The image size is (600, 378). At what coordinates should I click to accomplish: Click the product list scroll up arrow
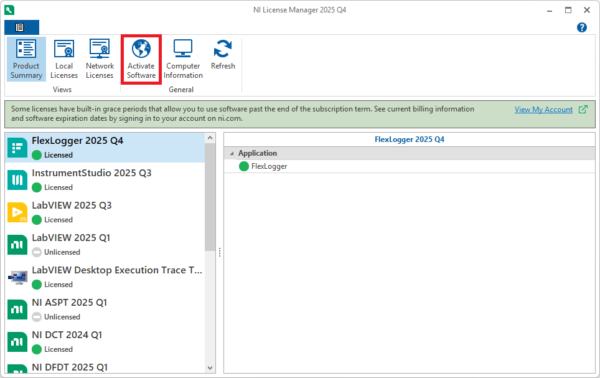click(x=210, y=138)
